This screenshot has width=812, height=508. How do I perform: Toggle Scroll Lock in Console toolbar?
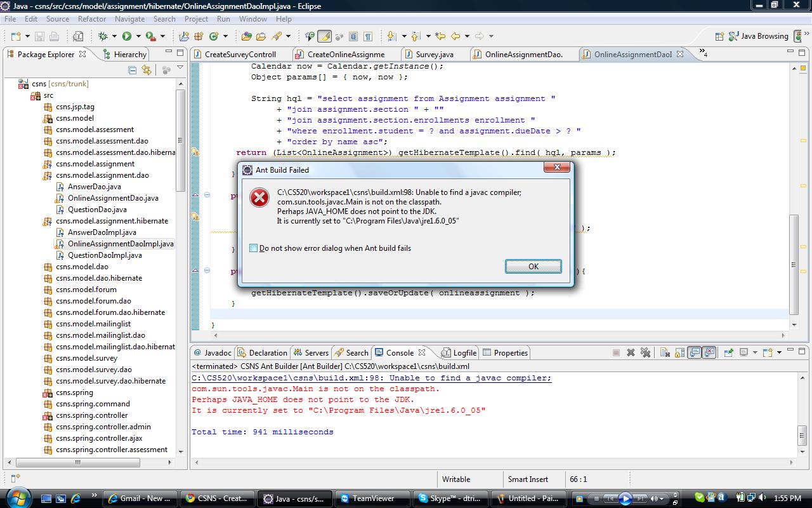[x=679, y=352]
